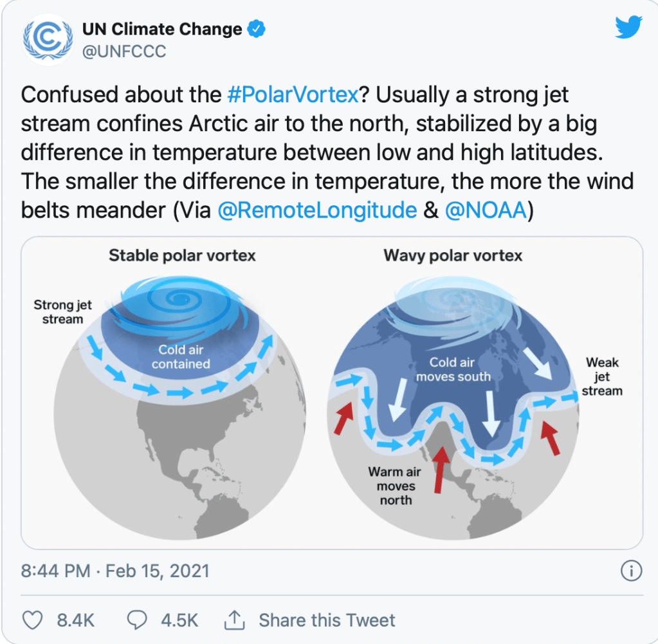658x644 pixels.
Task: Click the Weak jet stream label in the diagram
Action: (x=602, y=376)
